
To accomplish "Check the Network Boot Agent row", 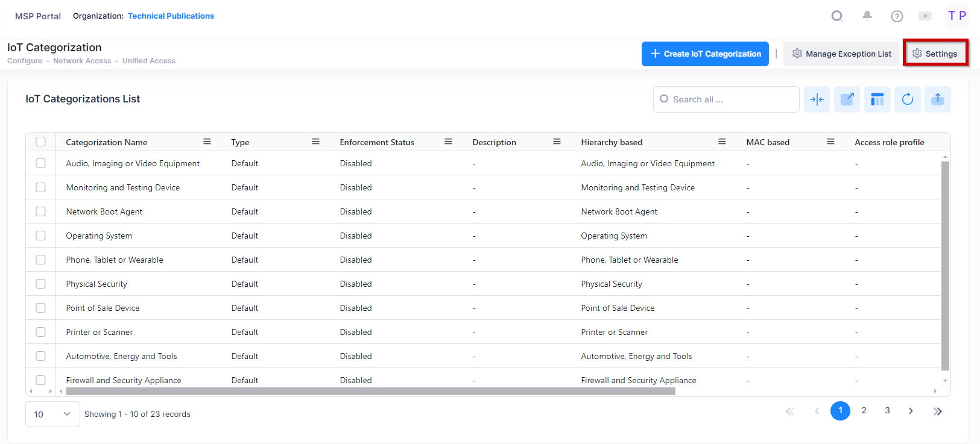I will point(40,211).
